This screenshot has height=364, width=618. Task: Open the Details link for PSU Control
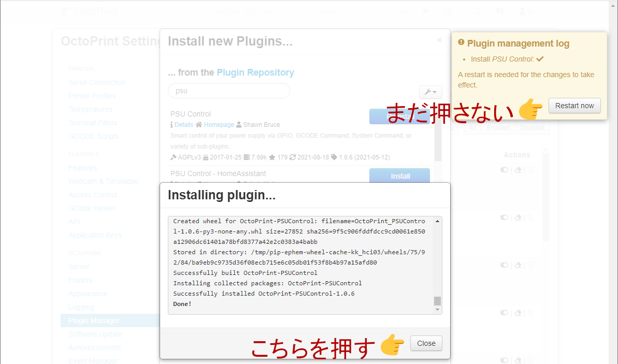(x=184, y=124)
